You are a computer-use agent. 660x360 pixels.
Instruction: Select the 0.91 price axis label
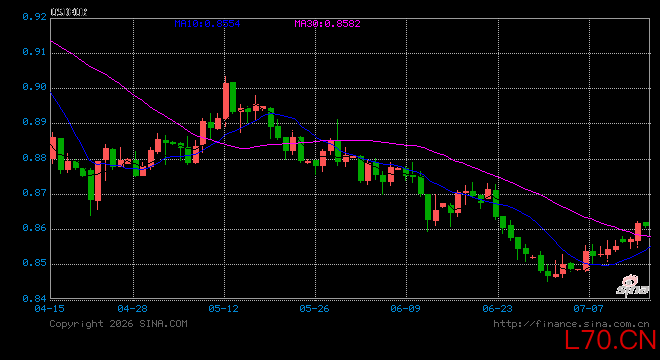point(34,52)
